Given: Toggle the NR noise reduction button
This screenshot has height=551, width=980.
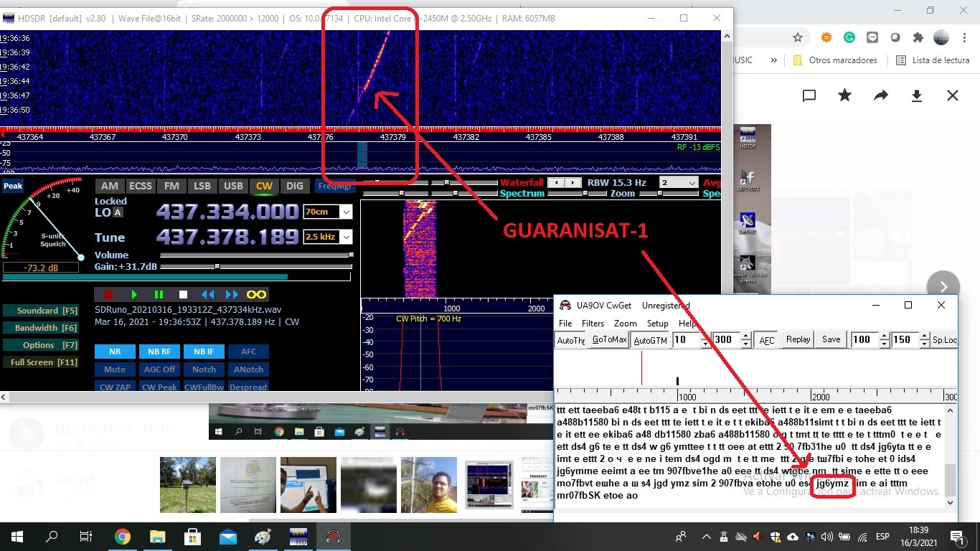Looking at the screenshot, I should coord(115,352).
